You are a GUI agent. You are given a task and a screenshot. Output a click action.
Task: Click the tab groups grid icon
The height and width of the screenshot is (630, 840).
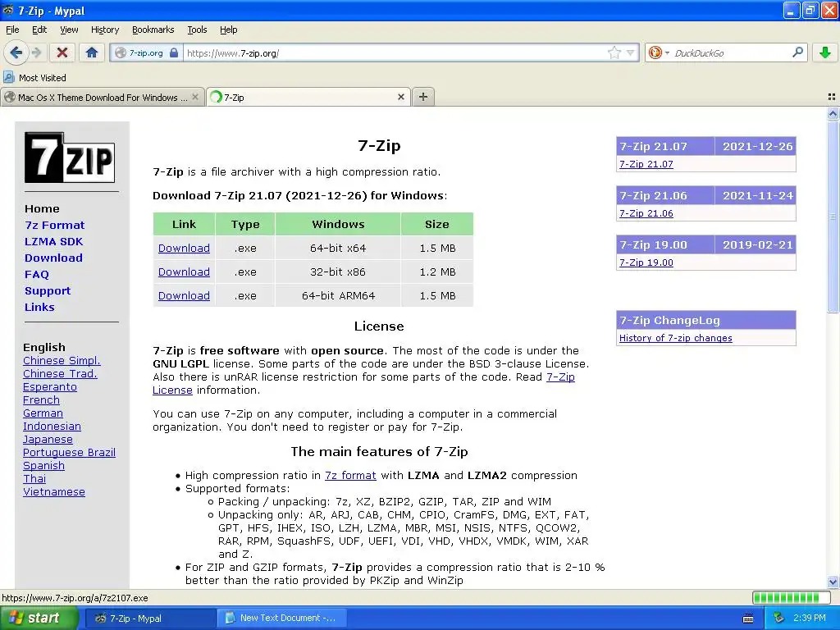[x=832, y=97]
